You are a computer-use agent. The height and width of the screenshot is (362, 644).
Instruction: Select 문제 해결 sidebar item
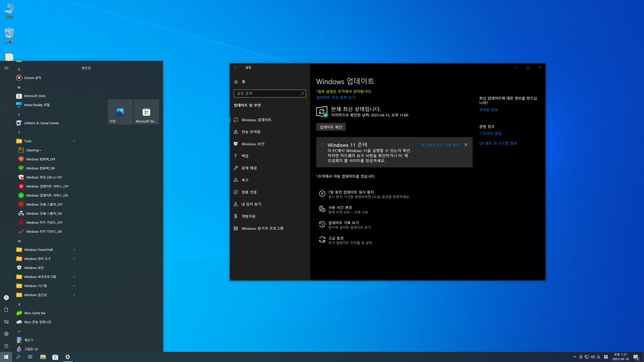(x=270, y=168)
